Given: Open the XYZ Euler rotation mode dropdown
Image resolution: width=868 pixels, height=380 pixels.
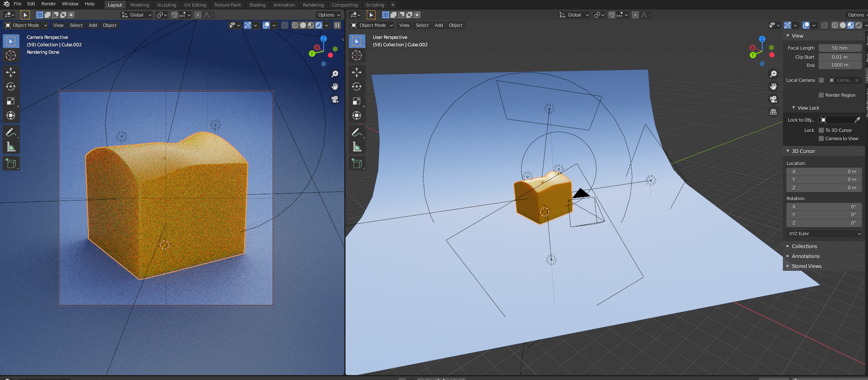Looking at the screenshot, I should [x=824, y=234].
